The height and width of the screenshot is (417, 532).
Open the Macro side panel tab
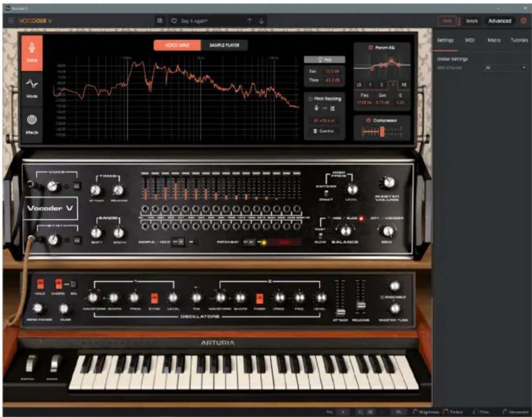[493, 40]
